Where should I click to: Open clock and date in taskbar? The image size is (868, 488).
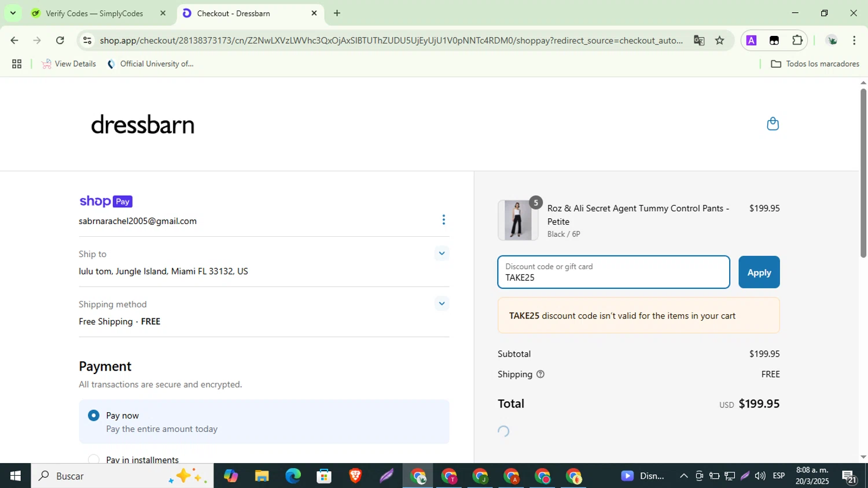pos(812,476)
